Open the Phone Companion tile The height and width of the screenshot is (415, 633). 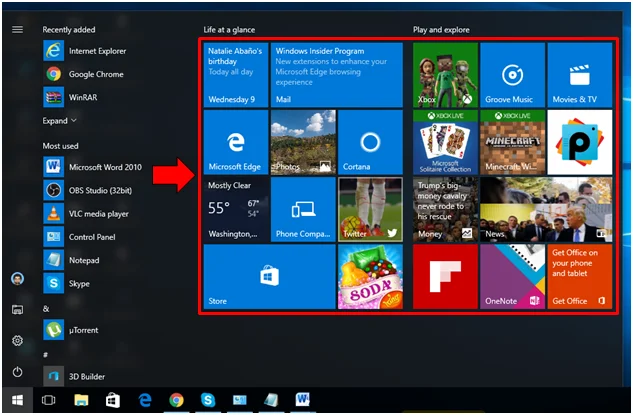click(303, 210)
